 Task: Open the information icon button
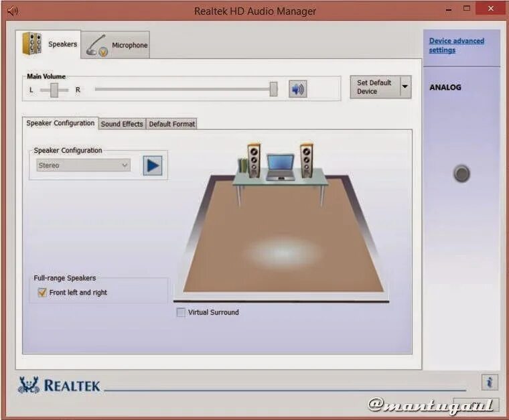[x=490, y=382]
